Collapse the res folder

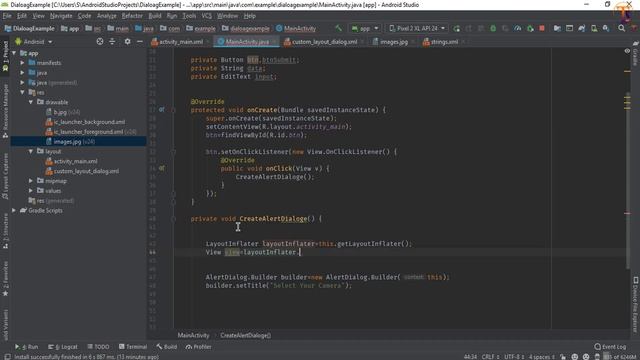coord(22,92)
